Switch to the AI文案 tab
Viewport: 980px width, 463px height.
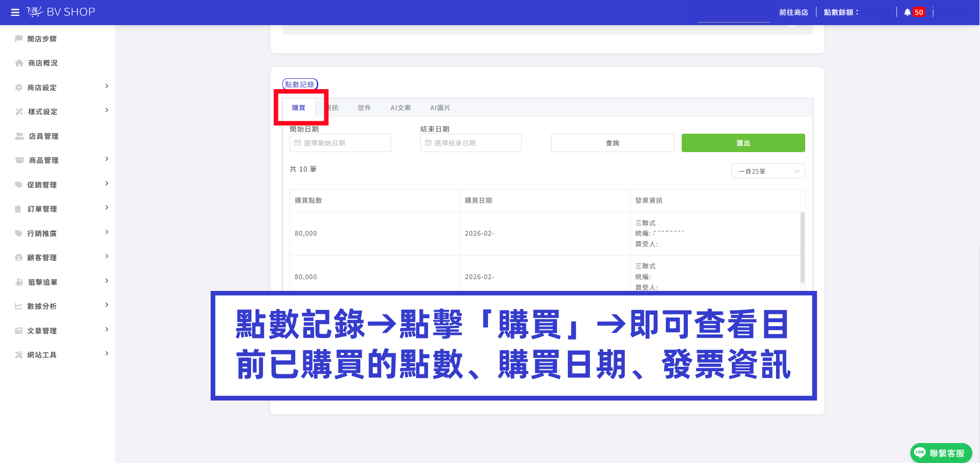(x=400, y=108)
